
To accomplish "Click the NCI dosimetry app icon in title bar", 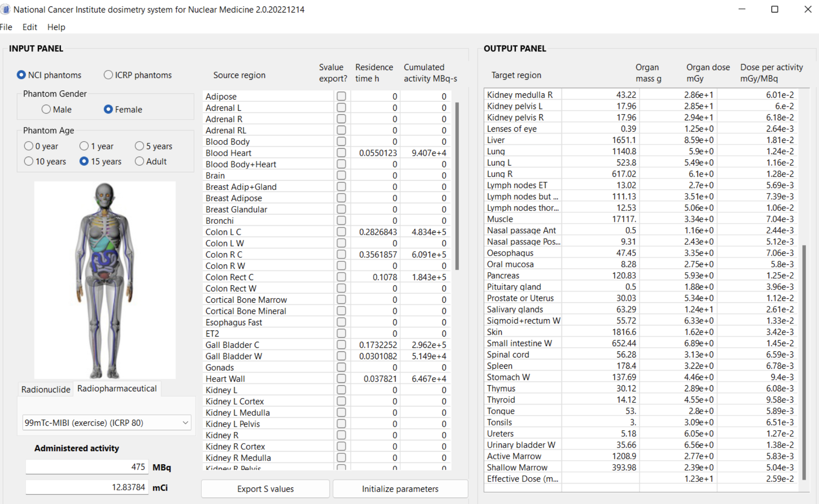I will (x=5, y=9).
